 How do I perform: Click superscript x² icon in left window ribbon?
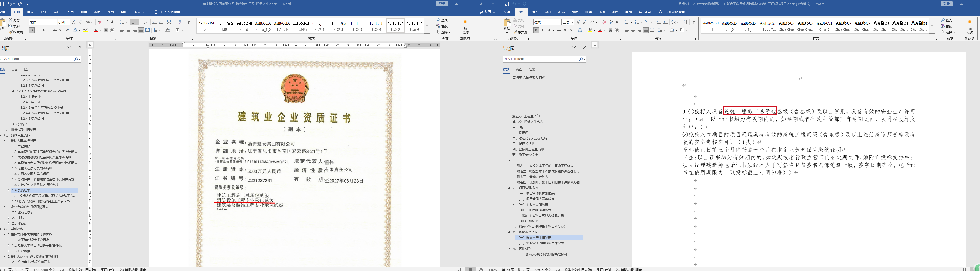[67, 30]
